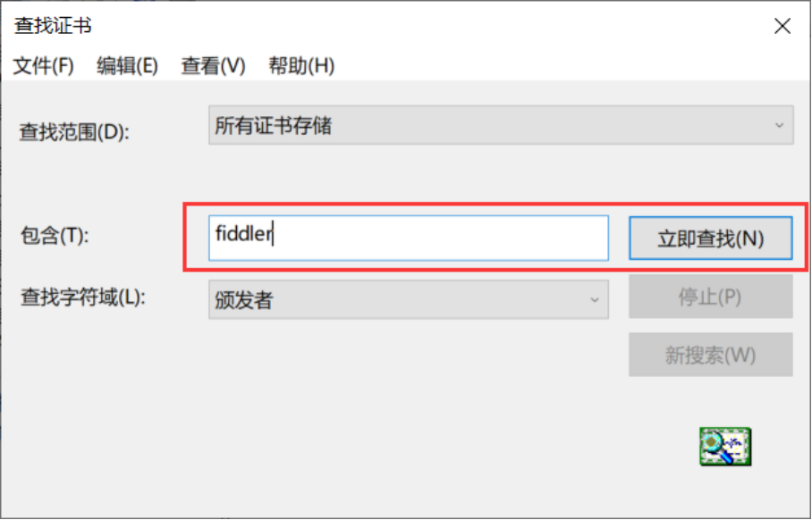
Task: Close the 查找证书 dialog window
Action: pos(782,26)
